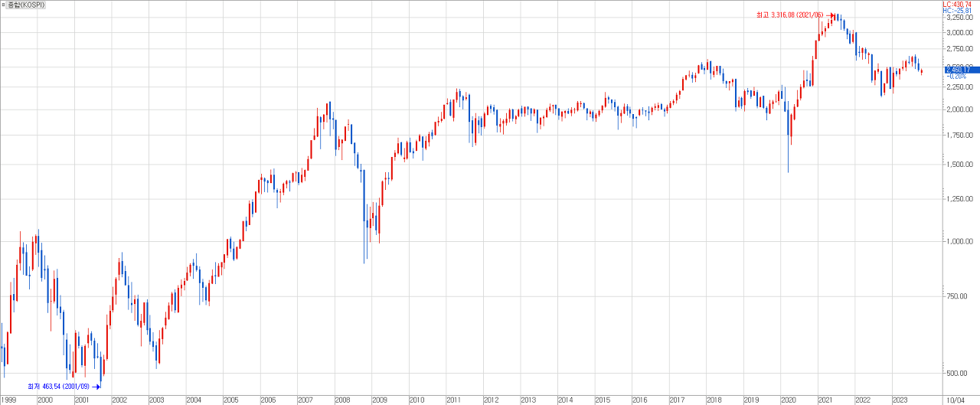Screen dimensions: 980x405
Task: Click the 500.00 price axis label
Action: coord(961,373)
